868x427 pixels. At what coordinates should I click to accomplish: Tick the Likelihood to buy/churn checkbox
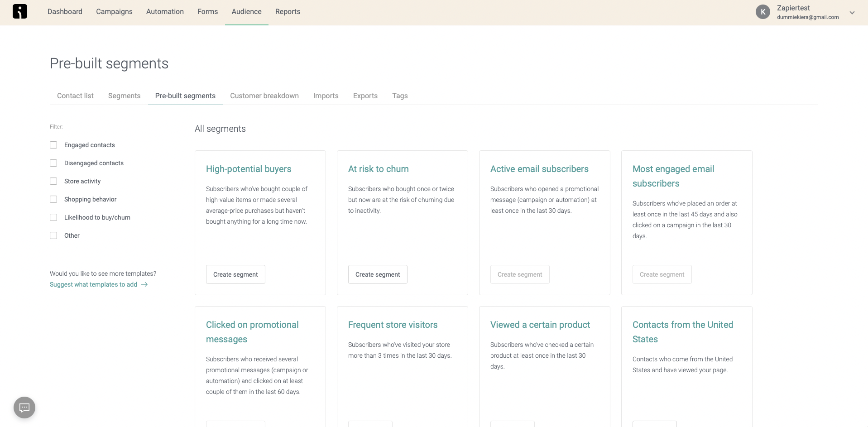point(53,217)
